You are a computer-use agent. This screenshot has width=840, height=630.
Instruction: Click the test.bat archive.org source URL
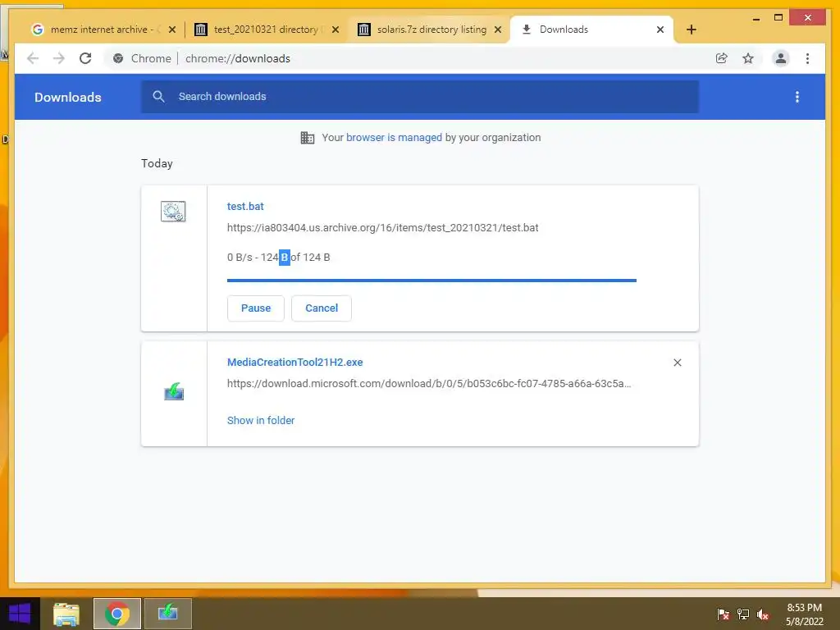[x=382, y=228]
